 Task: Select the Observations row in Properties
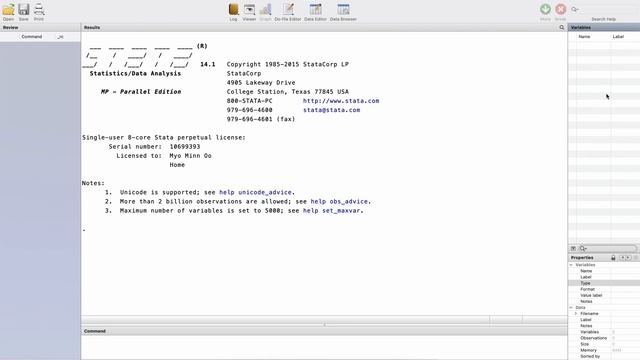(x=604, y=338)
